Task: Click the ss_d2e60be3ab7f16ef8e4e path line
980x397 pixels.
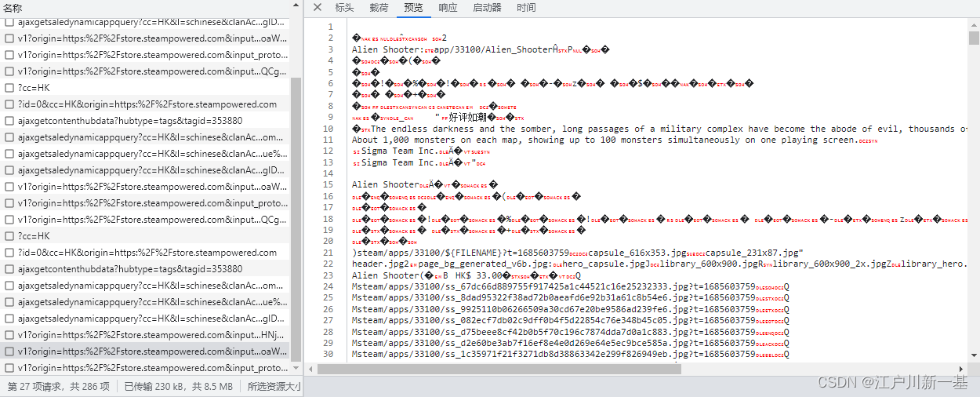Action: pos(571,343)
